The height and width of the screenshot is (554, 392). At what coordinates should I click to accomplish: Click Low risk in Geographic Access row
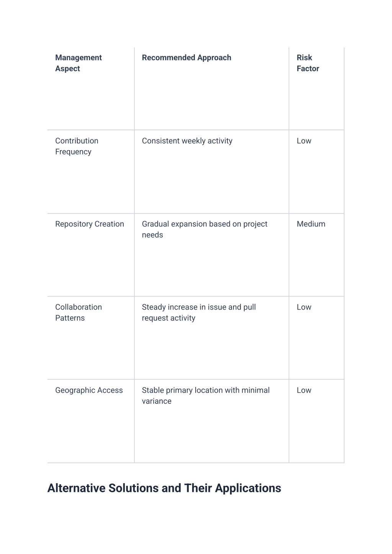click(x=304, y=390)
